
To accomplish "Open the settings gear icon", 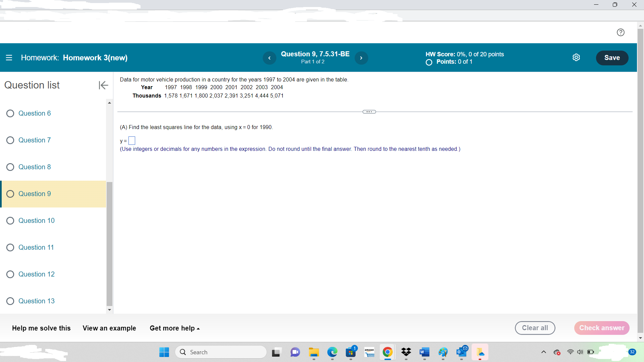I will point(576,58).
